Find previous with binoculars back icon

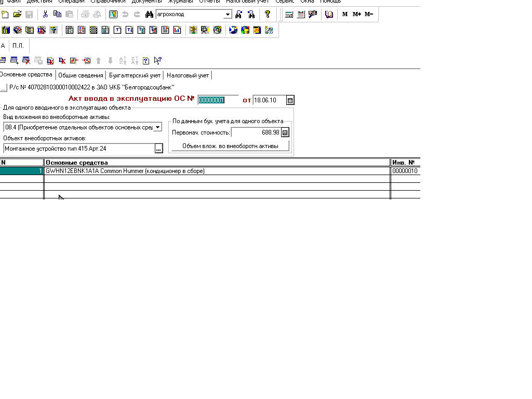(x=251, y=14)
